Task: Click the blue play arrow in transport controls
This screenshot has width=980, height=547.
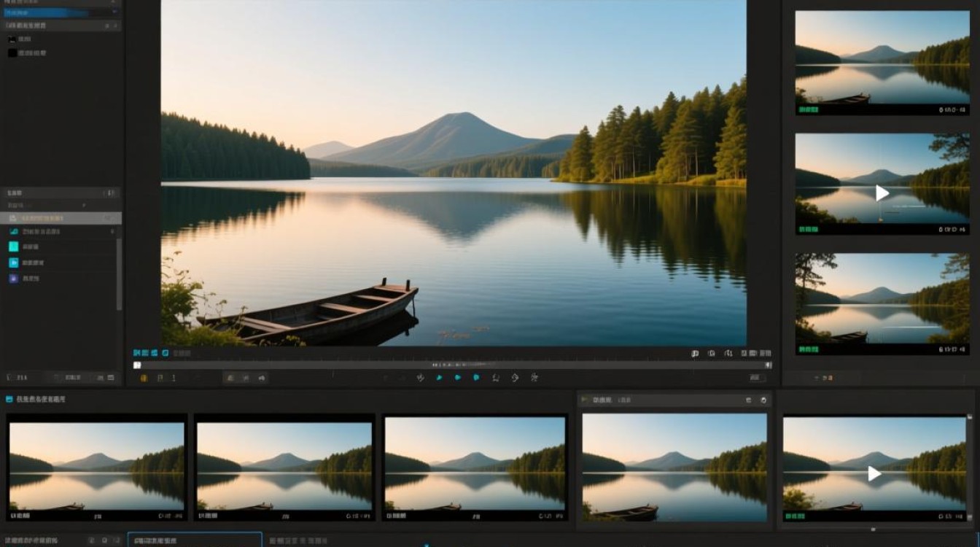Action: click(x=439, y=378)
